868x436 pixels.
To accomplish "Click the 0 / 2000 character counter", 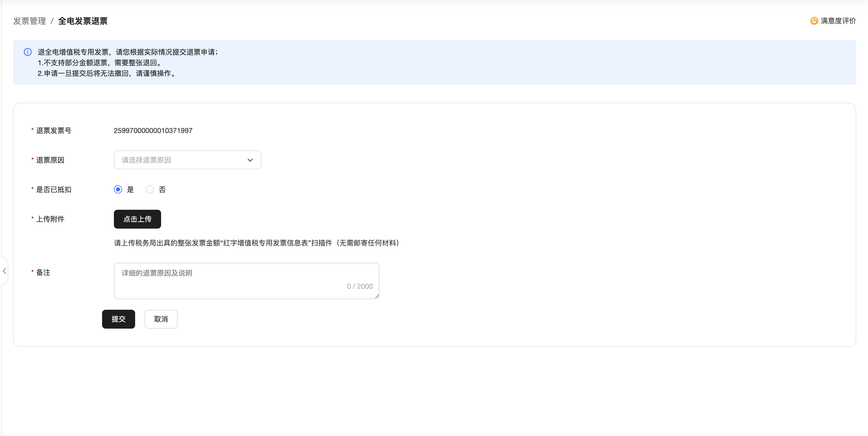I will click(x=360, y=286).
